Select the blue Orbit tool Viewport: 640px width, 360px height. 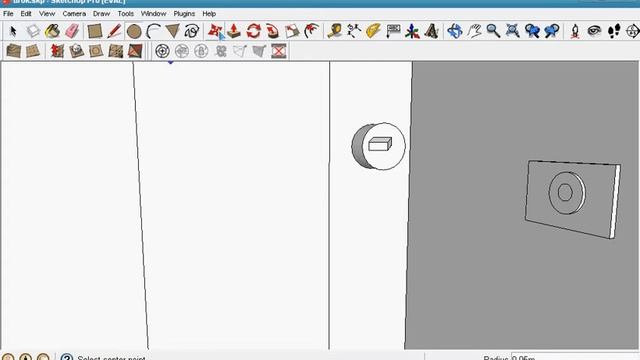[x=455, y=31]
